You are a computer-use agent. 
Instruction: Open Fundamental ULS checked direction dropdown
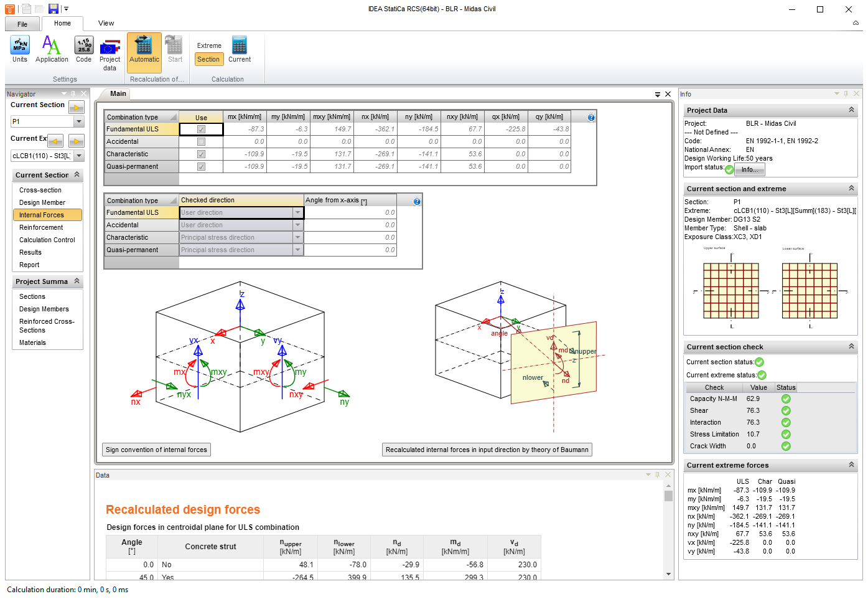tap(297, 213)
